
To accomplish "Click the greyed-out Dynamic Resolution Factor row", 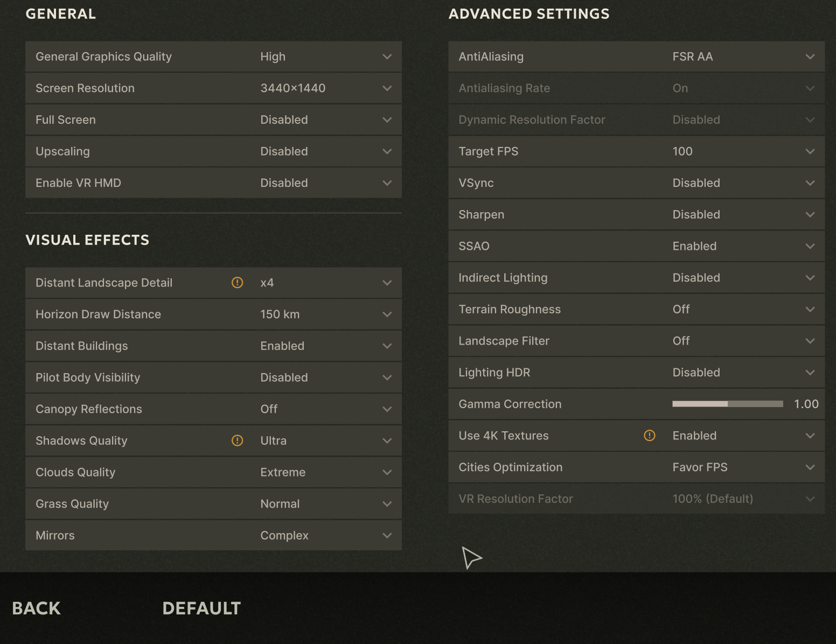I will (636, 120).
